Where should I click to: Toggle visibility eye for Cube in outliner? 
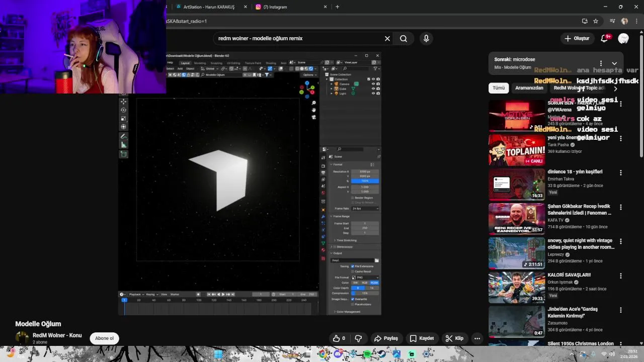(373, 88)
